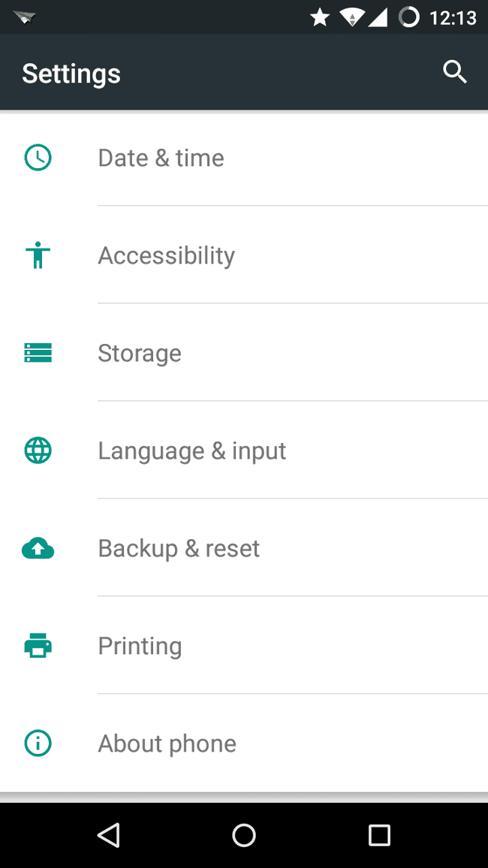Open the About phone entry
Viewport: 488px width, 868px height.
(167, 743)
